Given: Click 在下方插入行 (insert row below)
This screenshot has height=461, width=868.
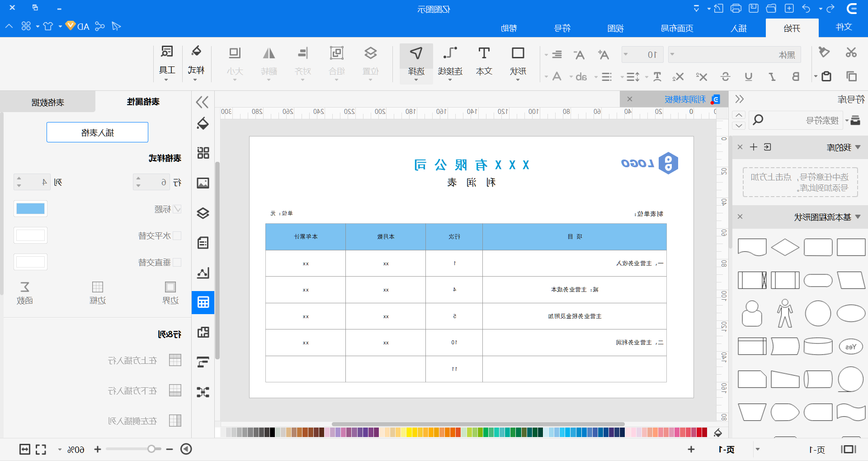Looking at the screenshot, I should 145,390.
